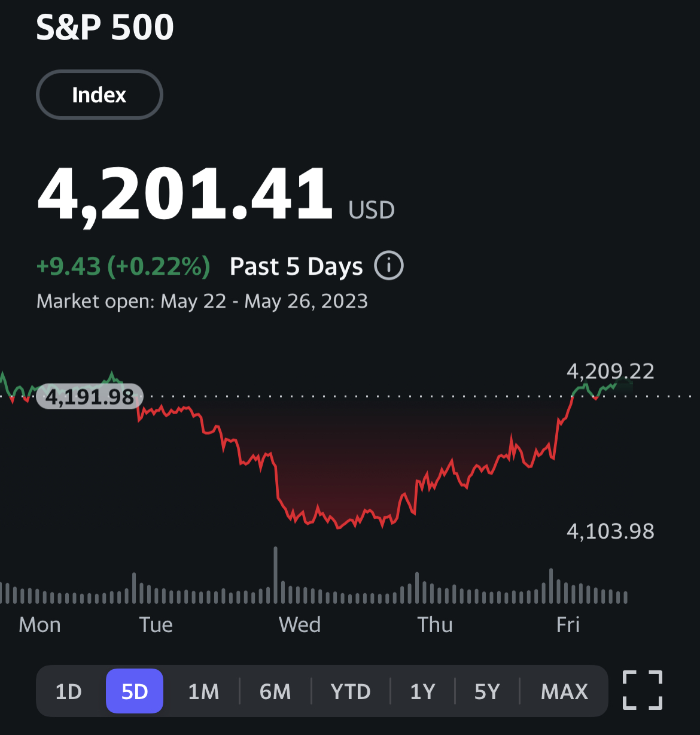Viewport: 700px width, 735px height.
Task: Click the +9.43 (+0.22%) change value
Action: [123, 266]
